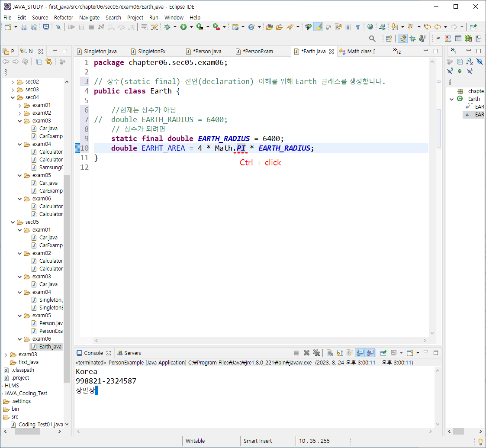Click the Open Type icon
Viewport: 486px width, 448px height.
click(x=269, y=27)
